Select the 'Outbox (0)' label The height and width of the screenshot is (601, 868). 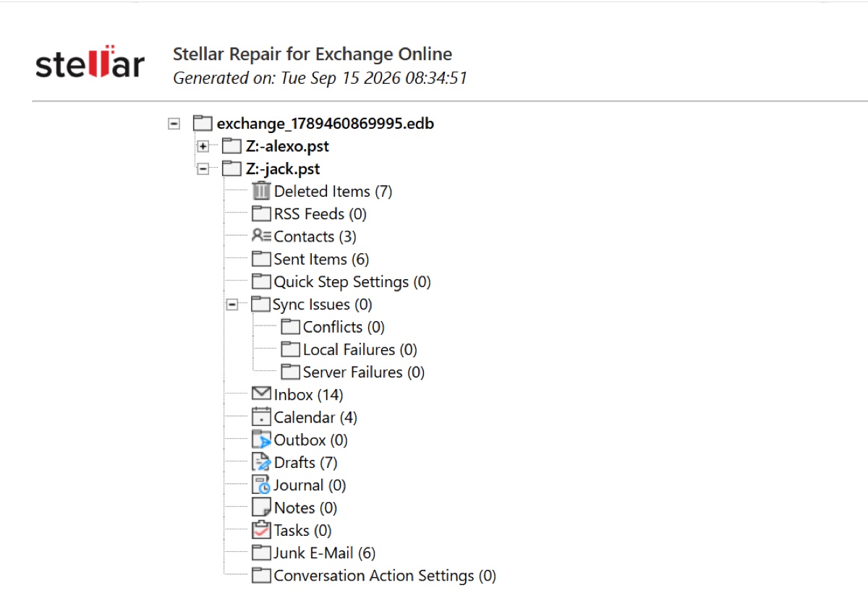click(x=311, y=440)
